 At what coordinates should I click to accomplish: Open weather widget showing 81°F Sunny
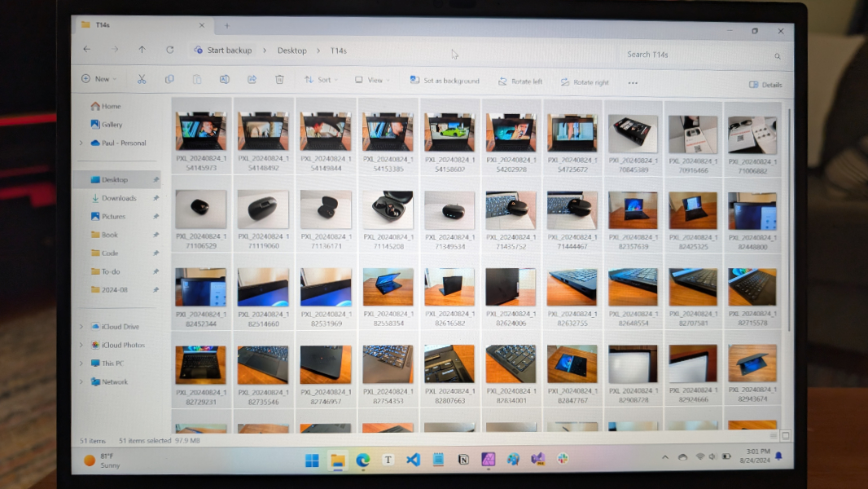click(103, 460)
